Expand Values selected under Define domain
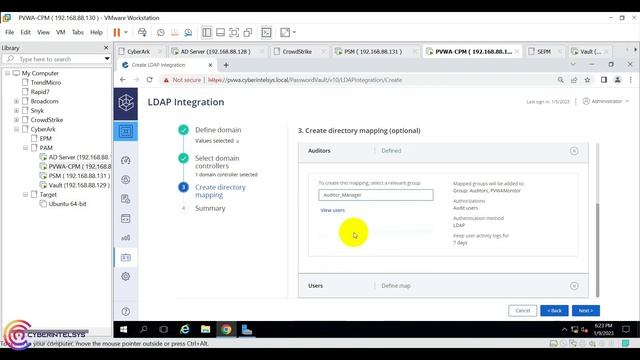Screen dimensions: 640x360 (217, 141)
